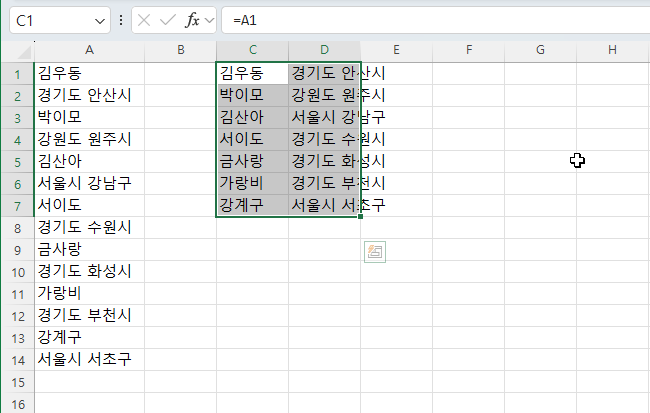This screenshot has width=650, height=413.
Task: Click cell D1 containing 경기도 안산시
Action: pyautogui.click(x=325, y=74)
